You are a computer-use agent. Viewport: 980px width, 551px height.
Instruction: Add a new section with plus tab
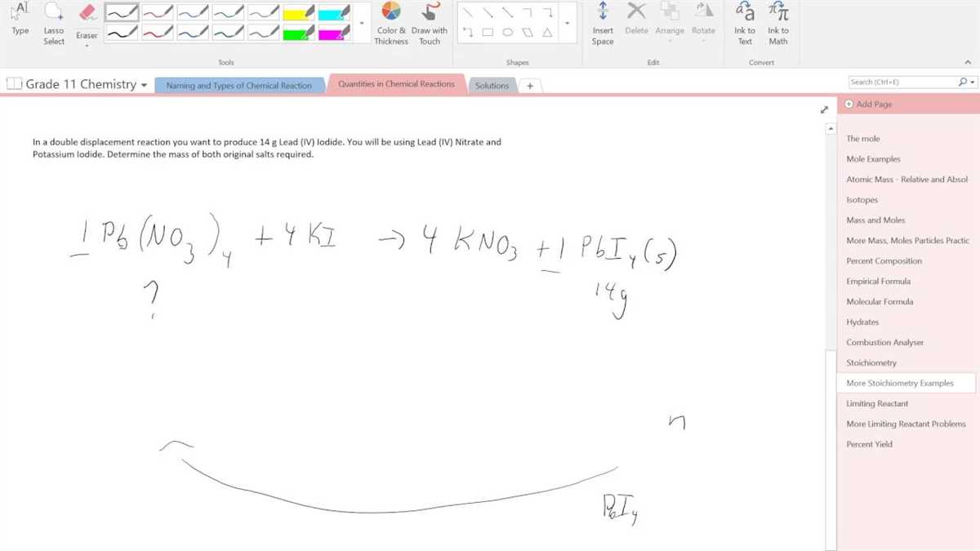pos(529,86)
